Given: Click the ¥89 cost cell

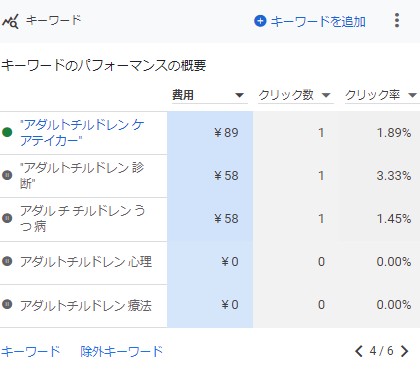Looking at the screenshot, I should pyautogui.click(x=210, y=133).
